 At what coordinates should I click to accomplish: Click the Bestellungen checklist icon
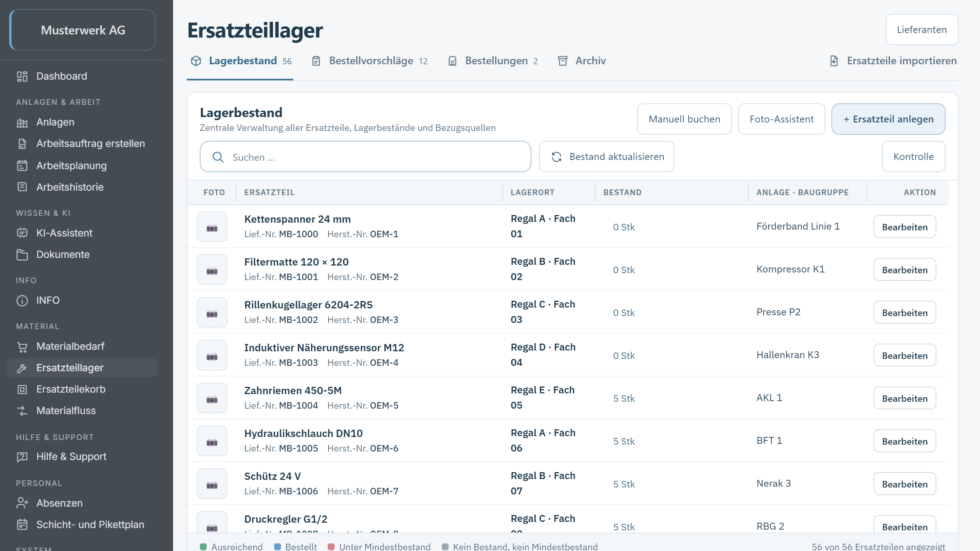pos(452,61)
